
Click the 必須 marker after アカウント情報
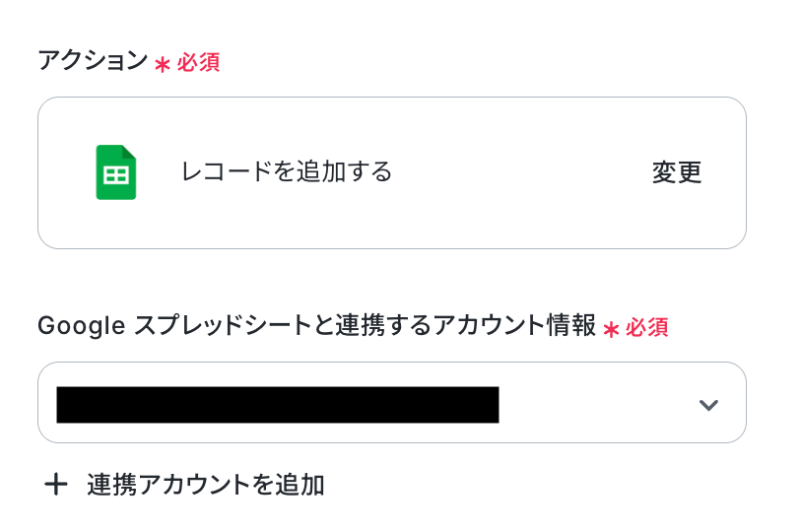point(647,328)
